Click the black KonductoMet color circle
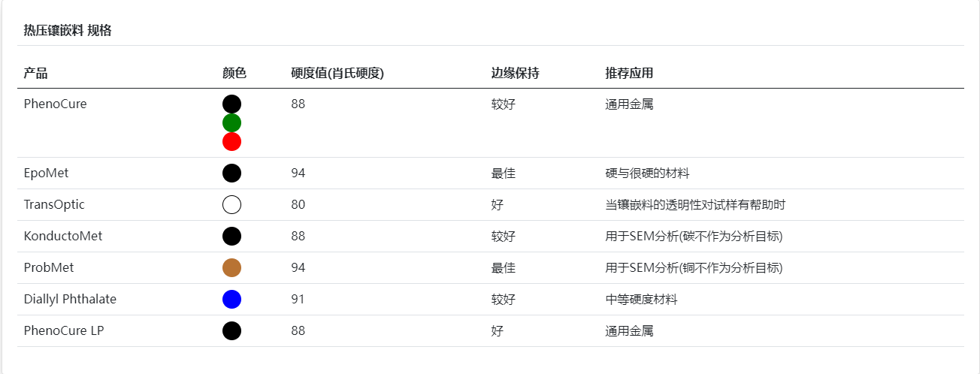The image size is (980, 374). [x=231, y=236]
